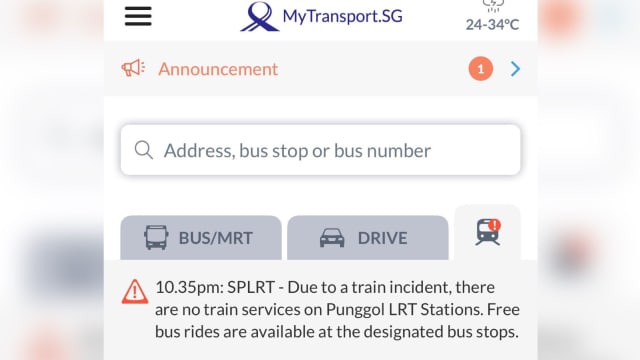
Task: Open the hamburger menu
Action: (138, 16)
